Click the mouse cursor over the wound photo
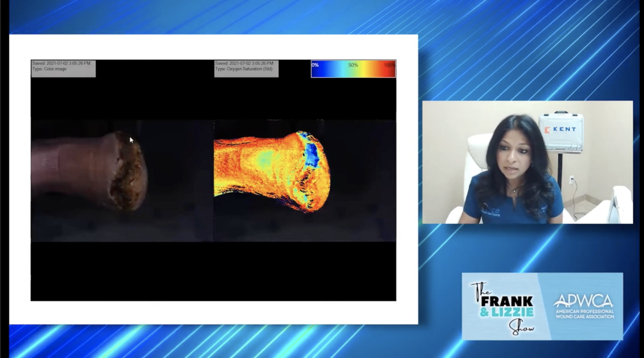Screen dimensions: 644x358 point(132,140)
